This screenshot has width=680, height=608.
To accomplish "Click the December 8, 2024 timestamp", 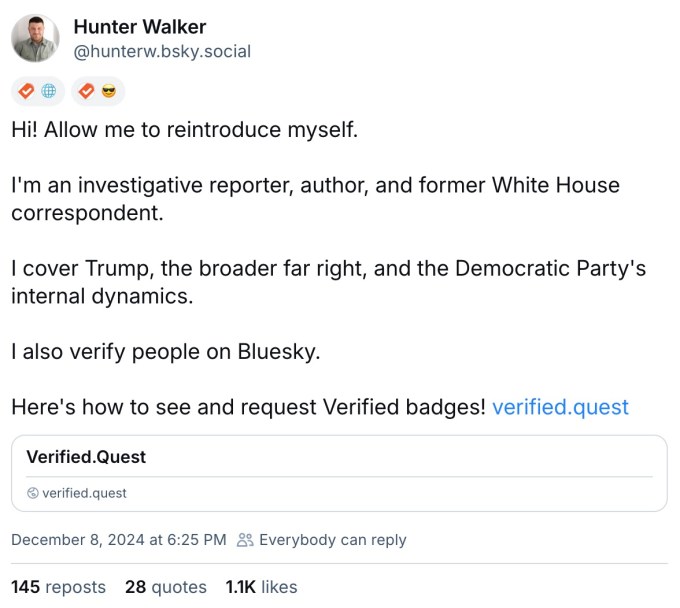I will click(x=119, y=540).
